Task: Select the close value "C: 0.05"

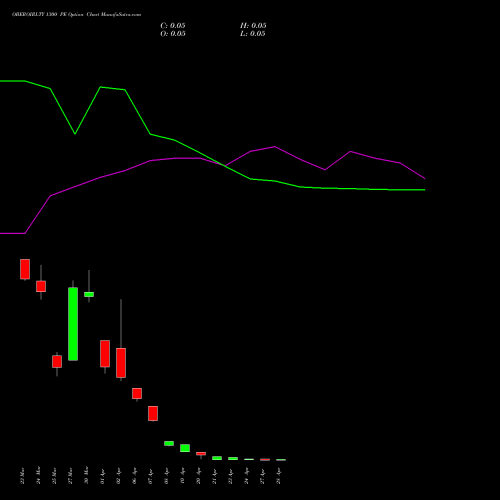Action: click(173, 26)
